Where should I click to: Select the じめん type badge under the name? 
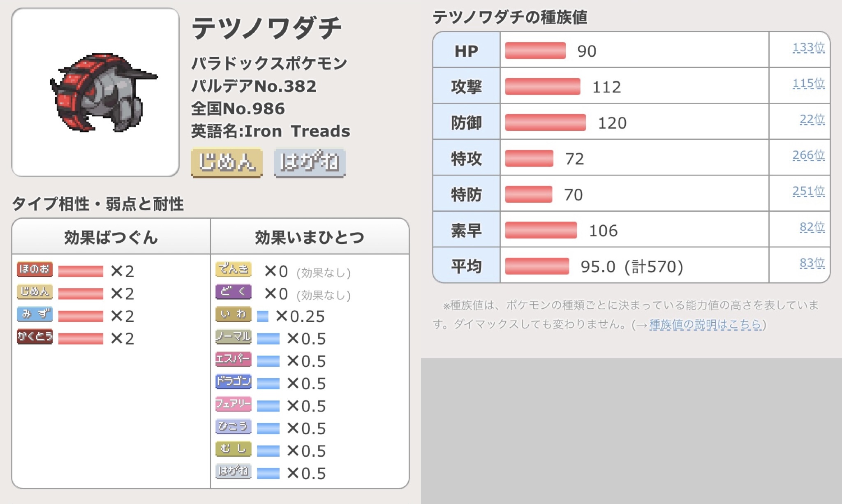pyautogui.click(x=227, y=162)
